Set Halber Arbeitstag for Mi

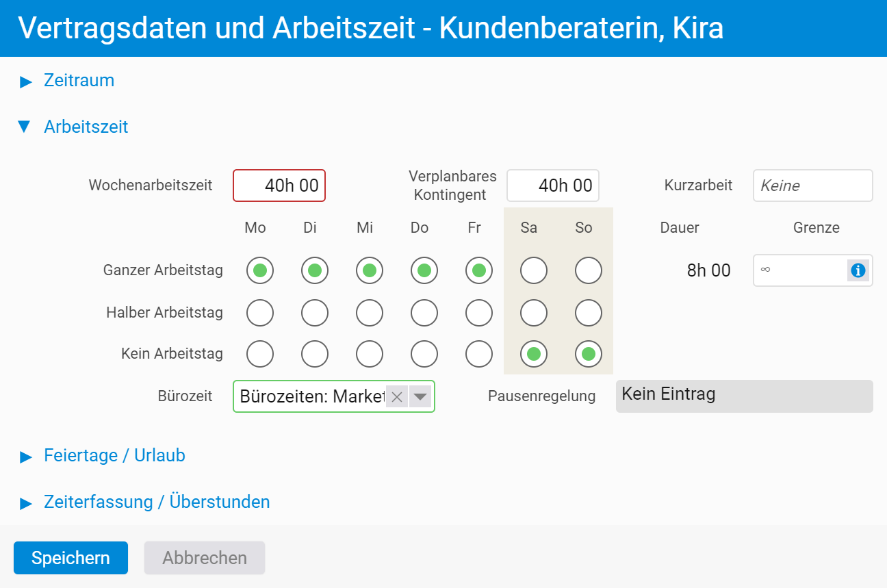tap(370, 313)
